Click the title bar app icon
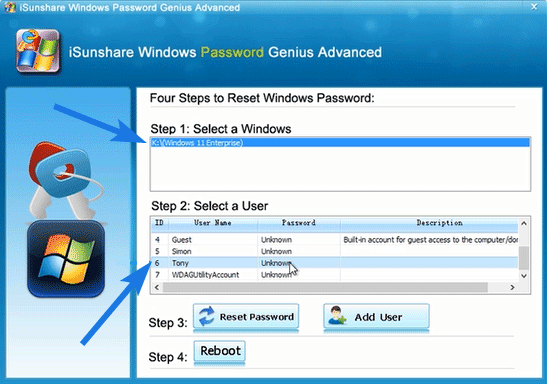The height and width of the screenshot is (384, 547). pyautogui.click(x=10, y=7)
